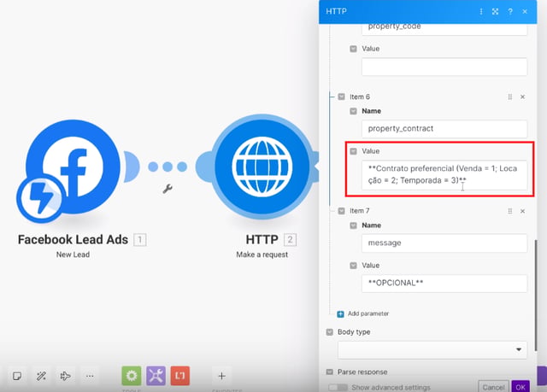This screenshot has height=392, width=547.
Task: Click the New Lead subtitle
Action: coord(73,255)
